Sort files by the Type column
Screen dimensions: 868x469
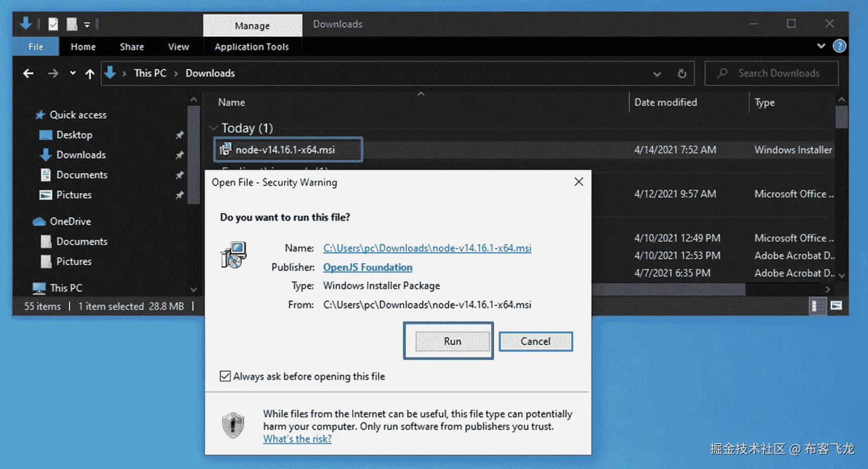click(765, 102)
